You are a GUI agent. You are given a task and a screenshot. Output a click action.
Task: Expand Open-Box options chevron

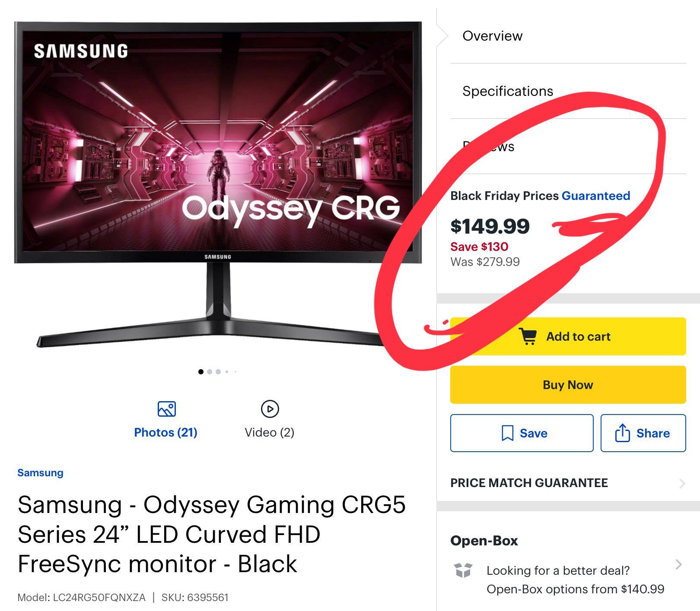(x=678, y=564)
